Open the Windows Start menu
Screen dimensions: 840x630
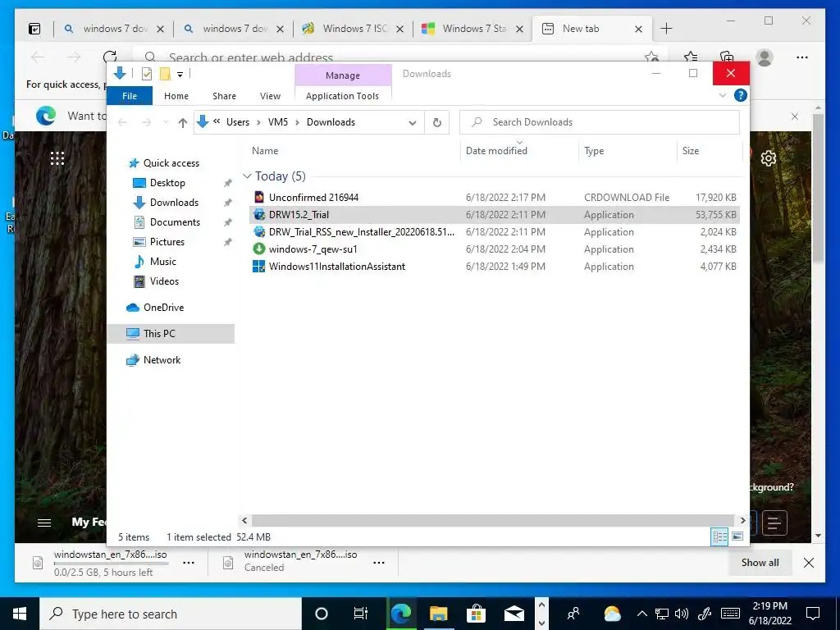tap(20, 614)
